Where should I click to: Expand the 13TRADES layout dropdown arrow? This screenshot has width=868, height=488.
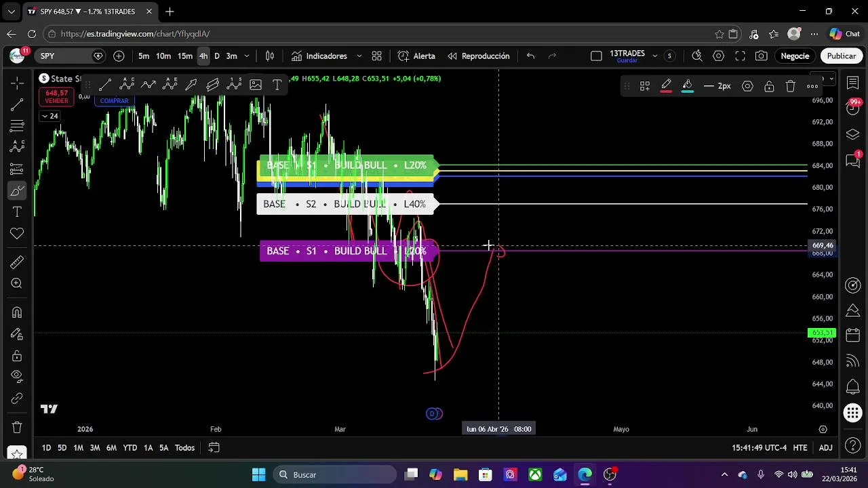(654, 56)
